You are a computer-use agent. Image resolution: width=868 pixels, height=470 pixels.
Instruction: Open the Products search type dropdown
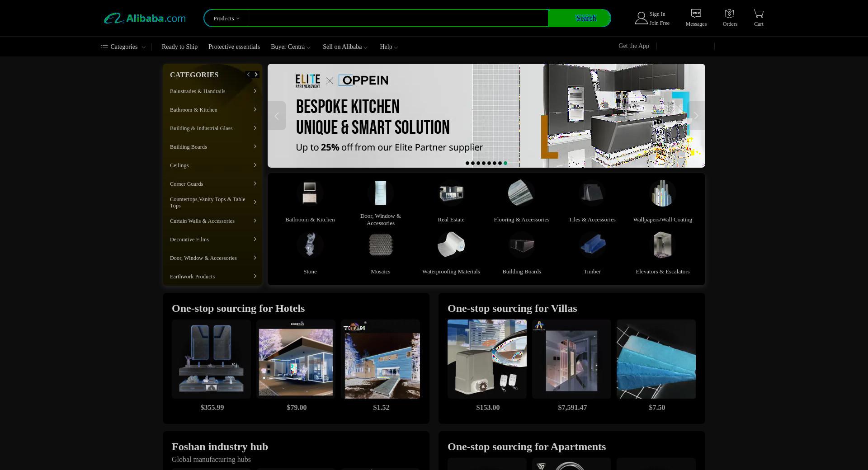click(x=226, y=19)
